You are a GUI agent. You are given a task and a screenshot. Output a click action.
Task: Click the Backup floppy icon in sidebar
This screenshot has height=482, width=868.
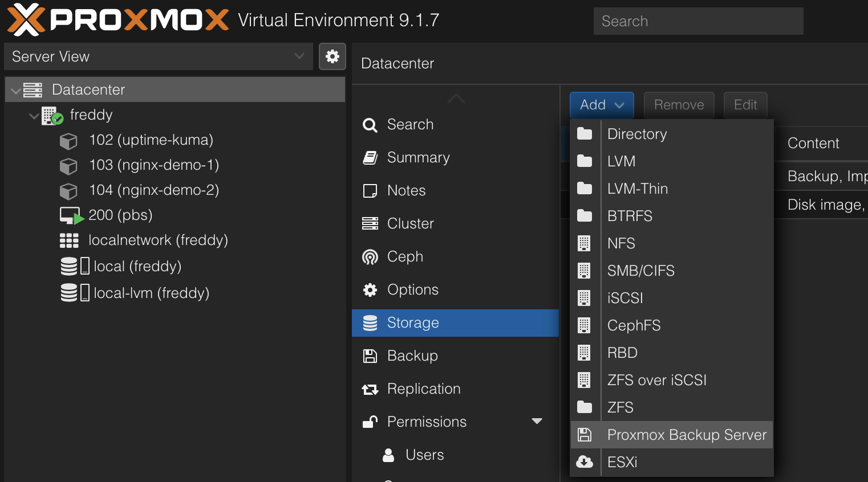[370, 356]
